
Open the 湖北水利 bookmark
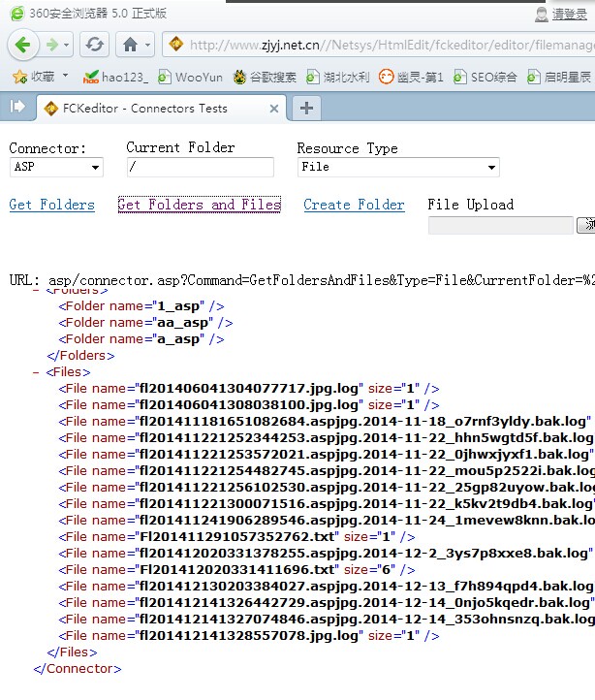[338, 78]
